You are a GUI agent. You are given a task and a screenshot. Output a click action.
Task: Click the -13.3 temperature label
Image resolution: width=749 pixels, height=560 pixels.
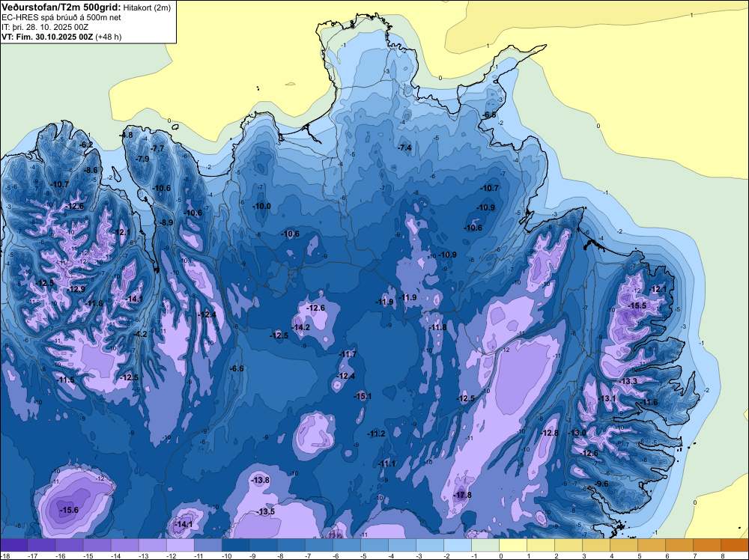pyautogui.click(x=628, y=381)
